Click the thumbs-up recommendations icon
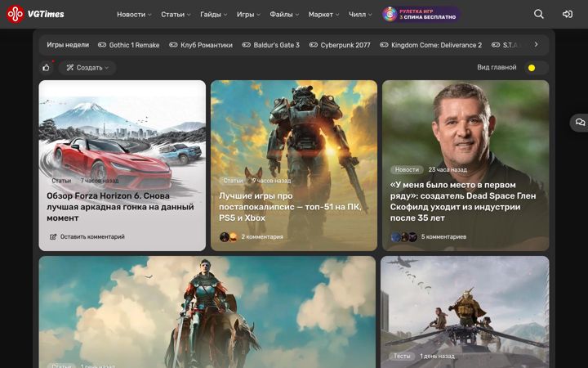 pos(46,68)
